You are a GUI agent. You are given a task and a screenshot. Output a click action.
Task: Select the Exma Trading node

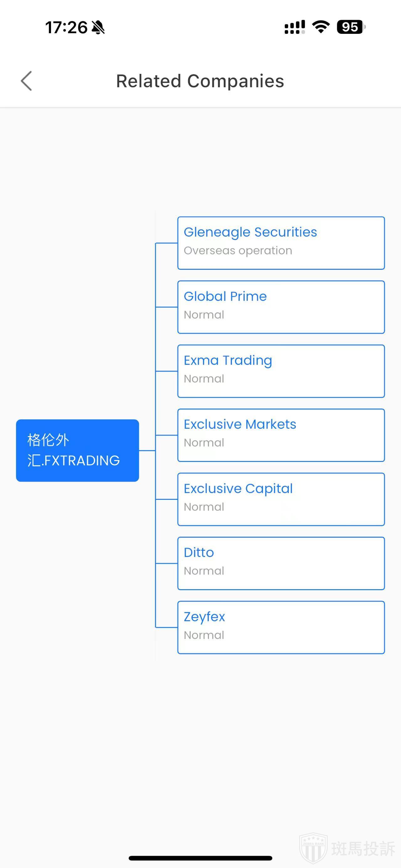pos(281,371)
